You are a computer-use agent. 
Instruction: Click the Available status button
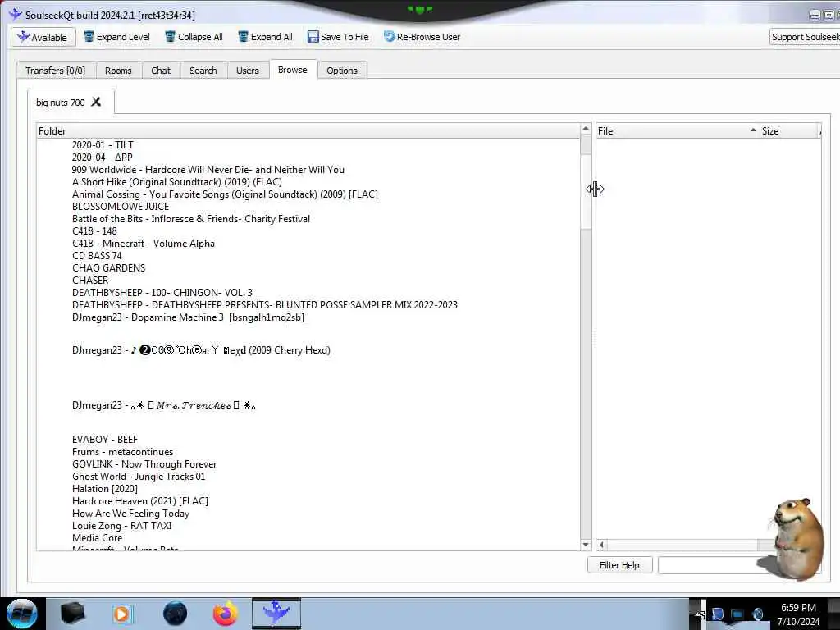(x=43, y=37)
